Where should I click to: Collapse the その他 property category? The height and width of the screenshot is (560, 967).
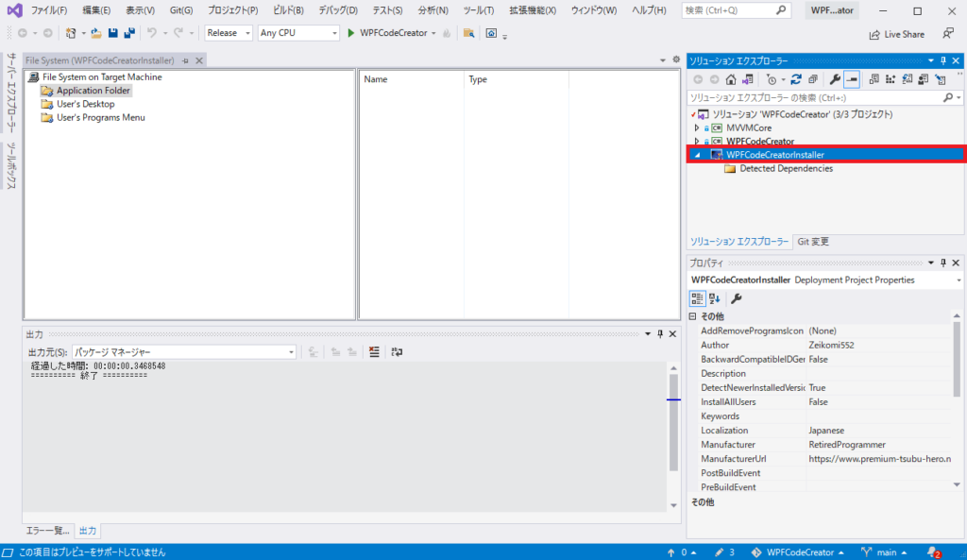point(692,316)
